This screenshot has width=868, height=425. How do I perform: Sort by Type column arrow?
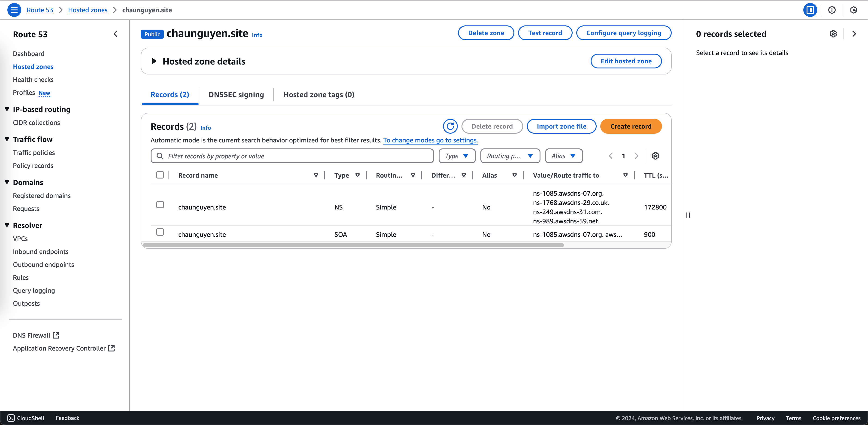(x=358, y=175)
